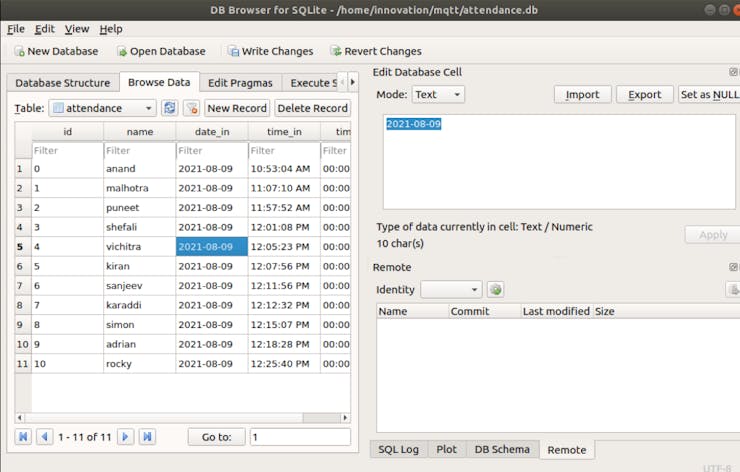The height and width of the screenshot is (472, 740).
Task: Switch to the DB Schema bottom tab
Action: click(x=503, y=450)
